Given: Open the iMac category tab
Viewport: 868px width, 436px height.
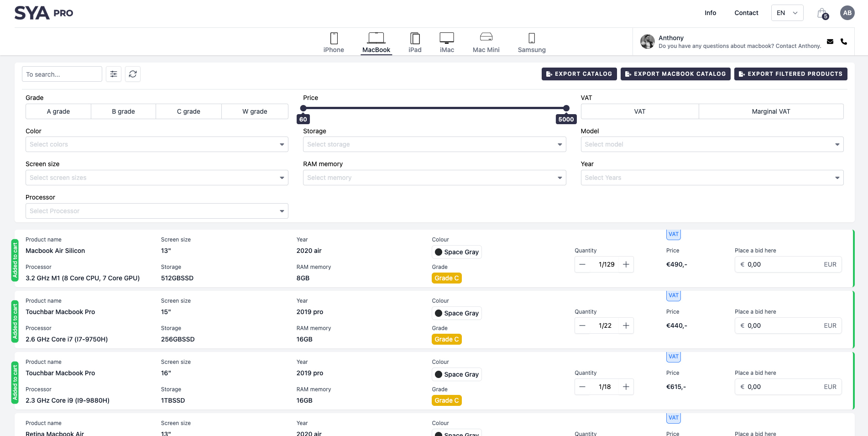Looking at the screenshot, I should (x=447, y=43).
